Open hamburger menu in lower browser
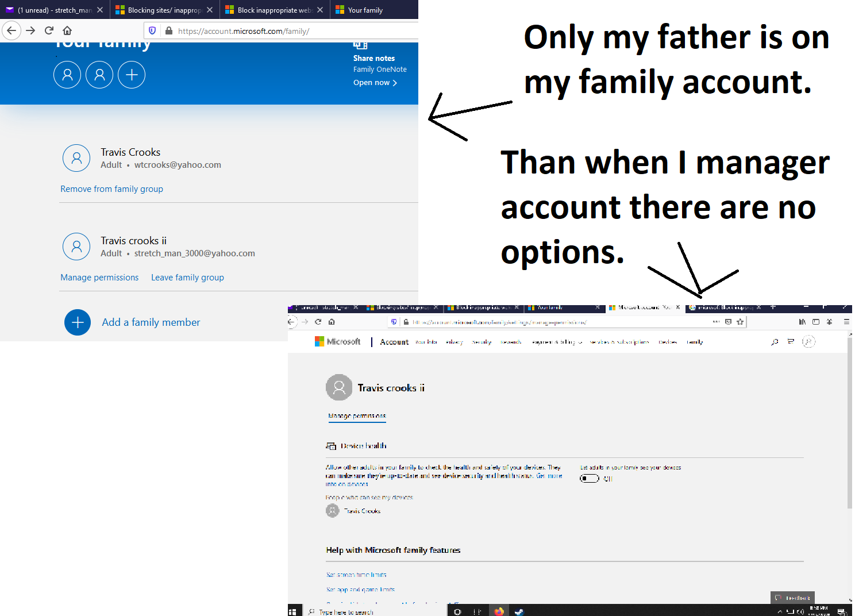The image size is (855, 616). [846, 322]
